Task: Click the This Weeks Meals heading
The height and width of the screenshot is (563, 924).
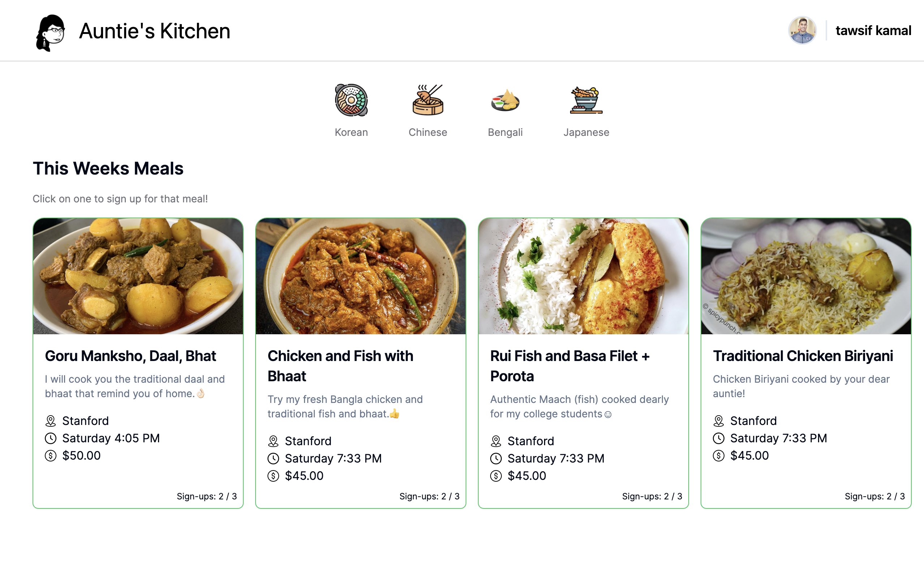Action: (x=108, y=169)
